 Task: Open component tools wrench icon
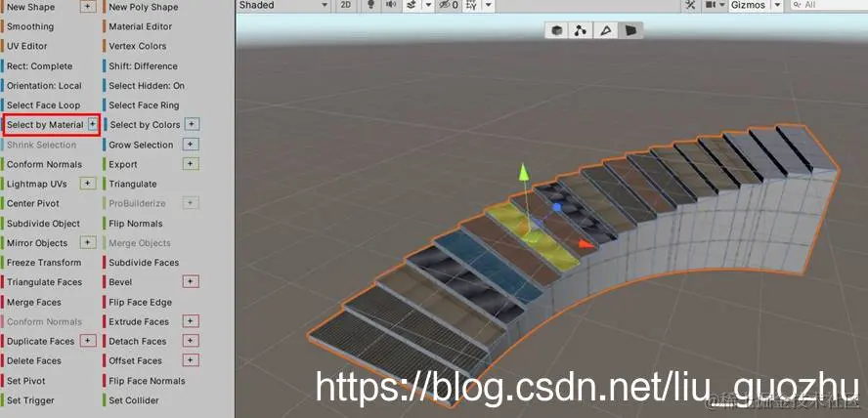690,5
